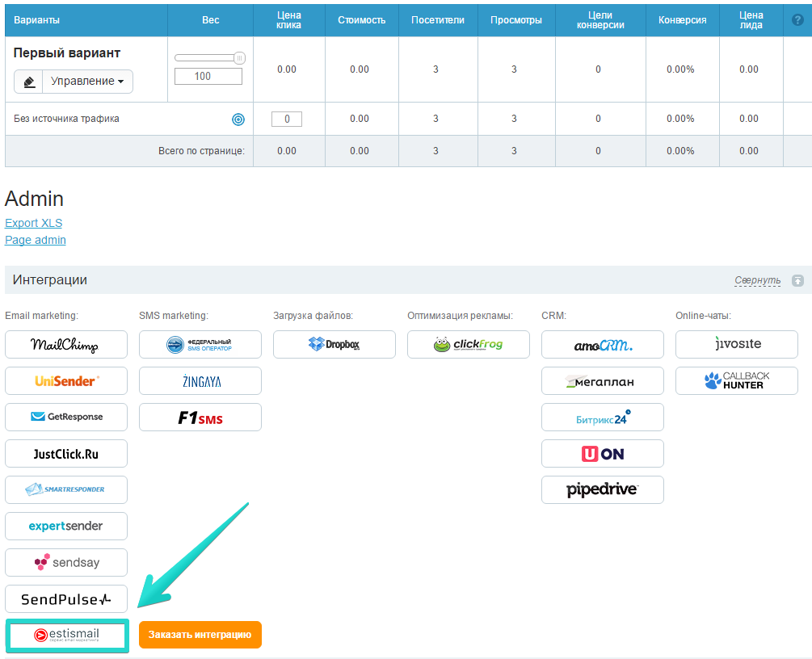Click the edit pencil icon for Первый вариант
Image resolution: width=812 pixels, height=659 pixels.
coord(28,82)
